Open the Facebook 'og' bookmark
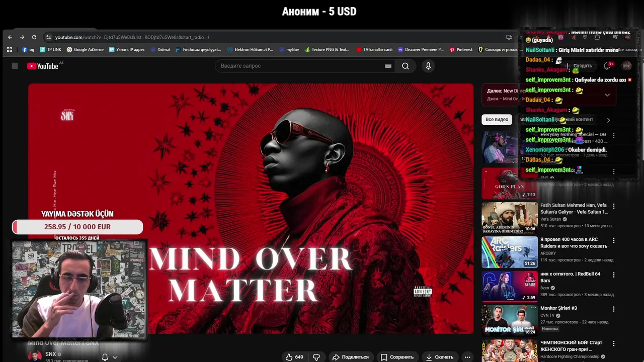 28,50
